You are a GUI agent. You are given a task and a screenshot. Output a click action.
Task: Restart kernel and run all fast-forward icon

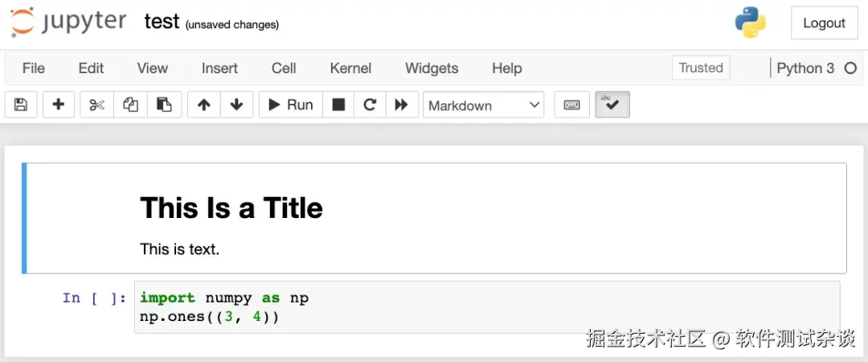point(401,105)
